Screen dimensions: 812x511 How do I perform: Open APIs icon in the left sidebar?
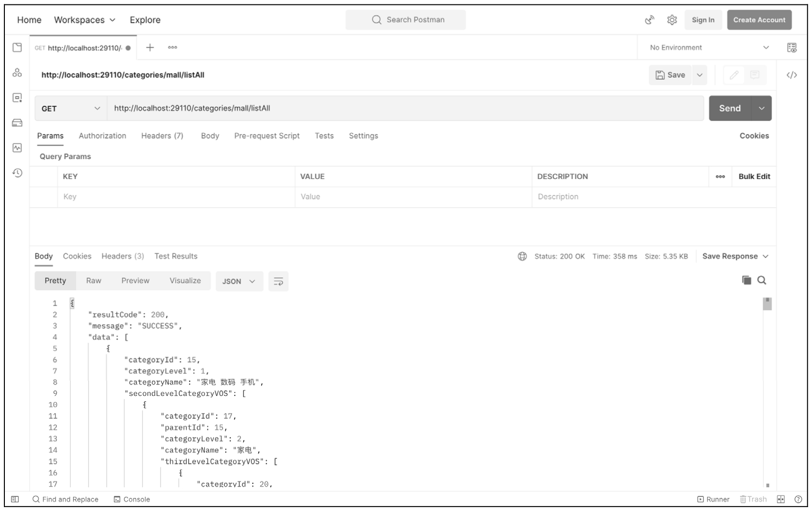[x=18, y=73]
